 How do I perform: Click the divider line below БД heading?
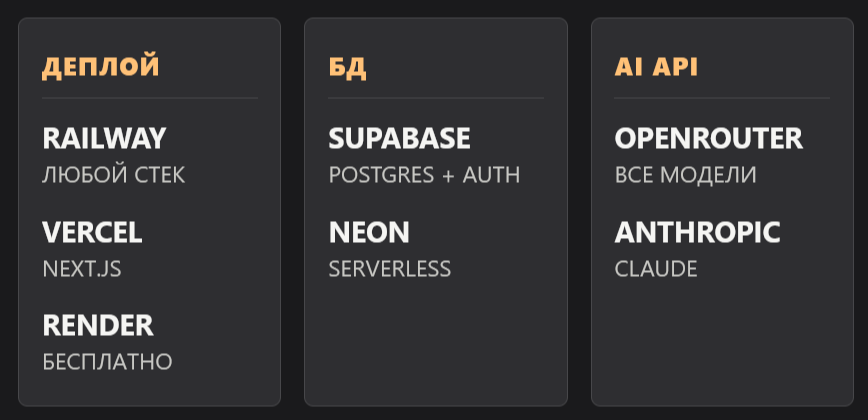pos(436,98)
